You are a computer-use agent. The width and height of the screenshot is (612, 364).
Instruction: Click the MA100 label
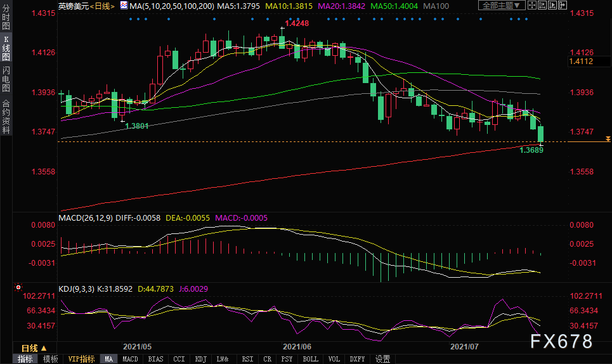[x=436, y=6]
